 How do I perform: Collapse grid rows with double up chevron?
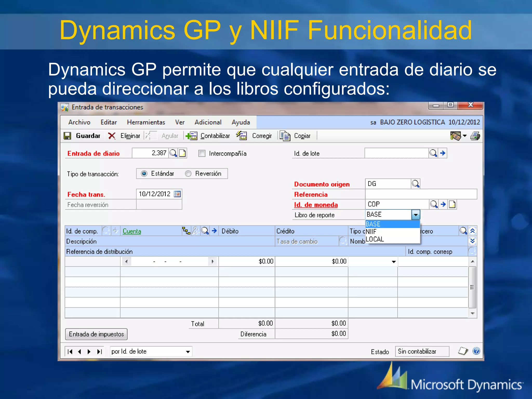click(x=473, y=231)
